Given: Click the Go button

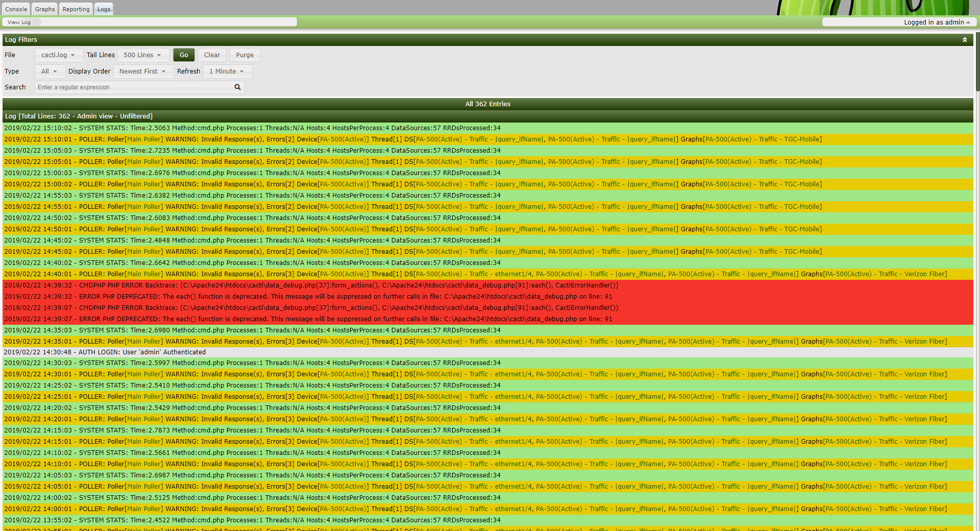Looking at the screenshot, I should tap(184, 55).
